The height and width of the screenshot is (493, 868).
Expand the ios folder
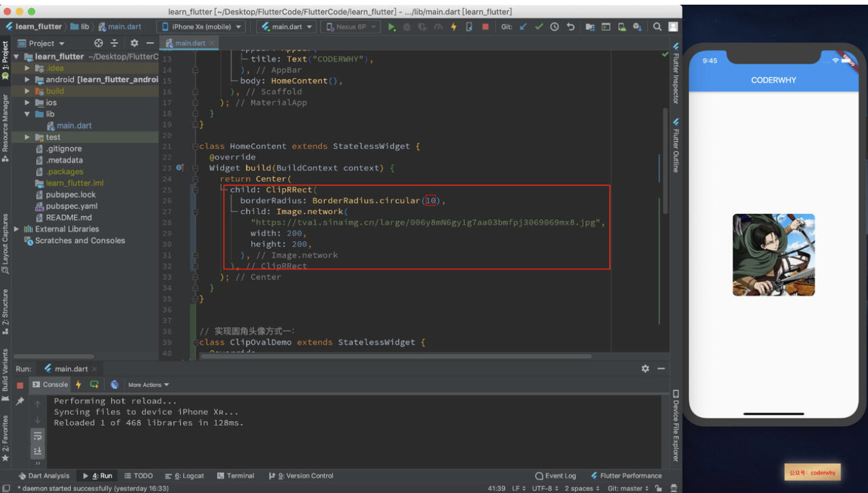coord(27,103)
